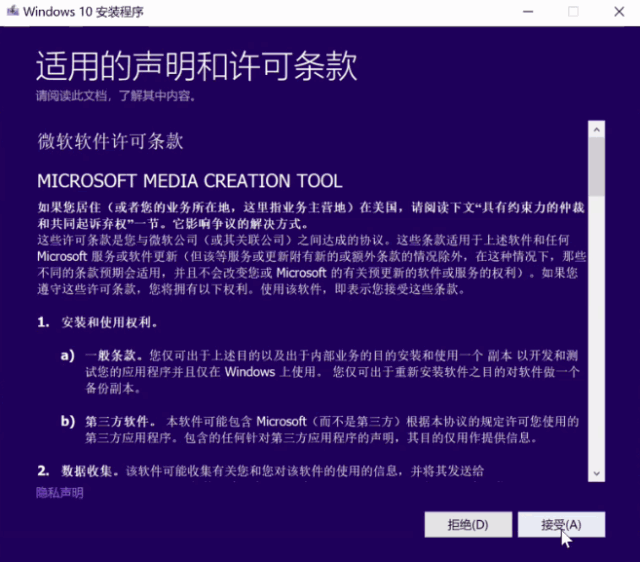This screenshot has width=640, height=562.
Task: Click the window title Windows 10 安装程序
Action: click(83, 11)
